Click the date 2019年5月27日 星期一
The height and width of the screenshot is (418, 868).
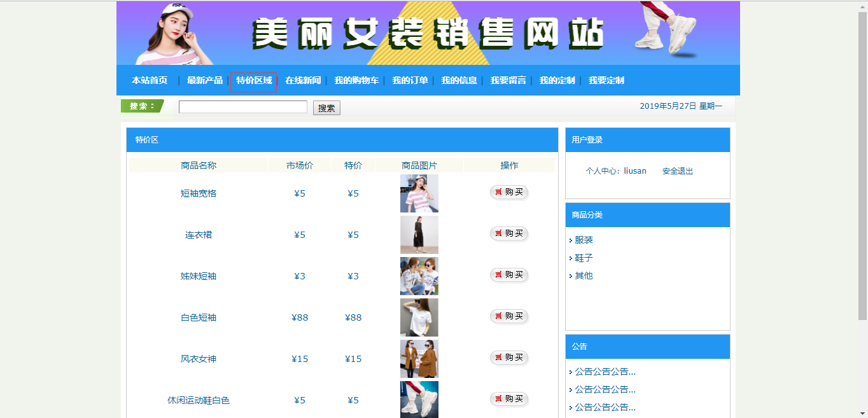(x=681, y=106)
